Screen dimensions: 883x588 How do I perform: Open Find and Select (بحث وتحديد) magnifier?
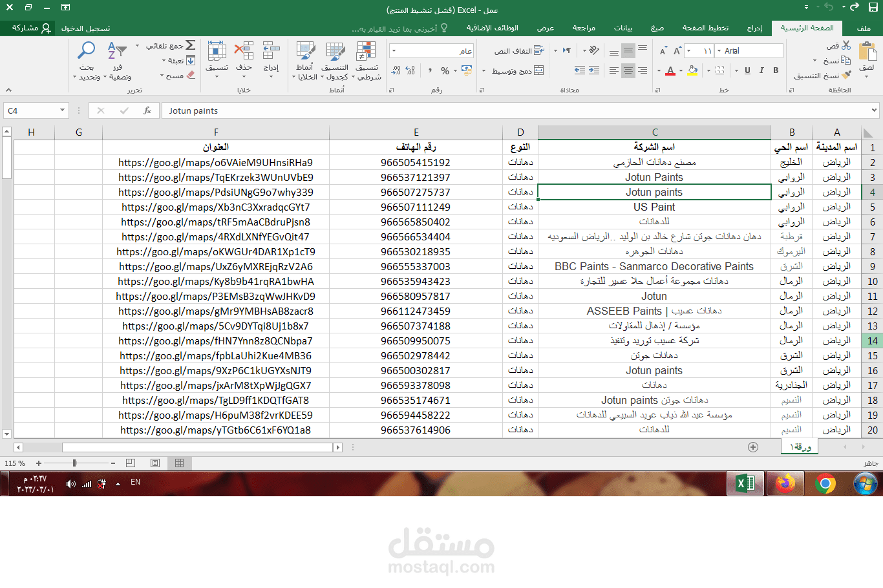[86, 61]
